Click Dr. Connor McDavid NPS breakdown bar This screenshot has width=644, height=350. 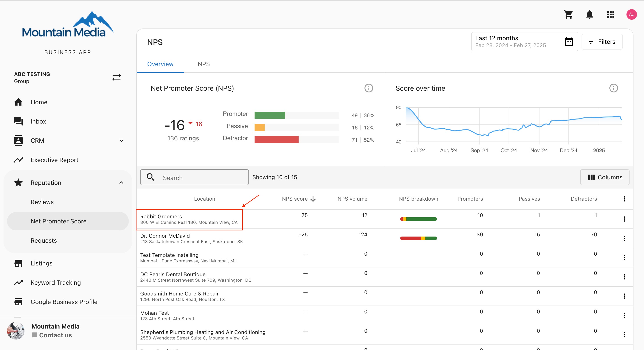tap(418, 238)
